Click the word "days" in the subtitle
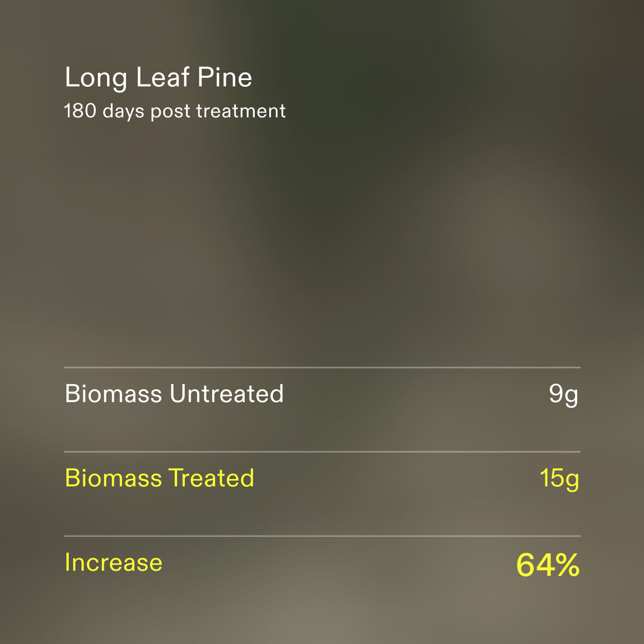 [123, 111]
